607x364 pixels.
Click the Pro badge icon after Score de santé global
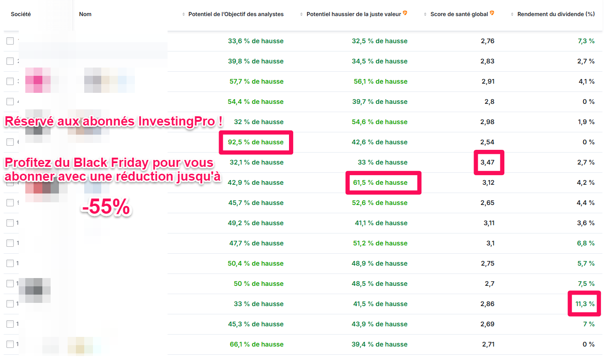coord(492,13)
